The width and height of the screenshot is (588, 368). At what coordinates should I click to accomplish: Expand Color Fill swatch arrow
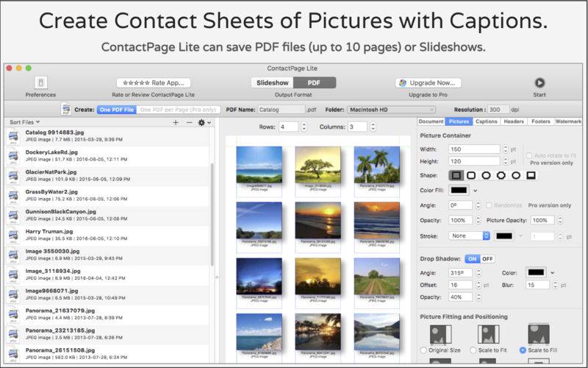tap(475, 191)
